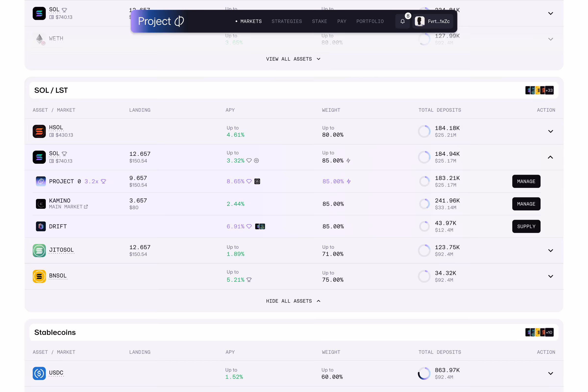Click wallet icon beside SOL $740.13 in SOL / LST

coord(51,161)
